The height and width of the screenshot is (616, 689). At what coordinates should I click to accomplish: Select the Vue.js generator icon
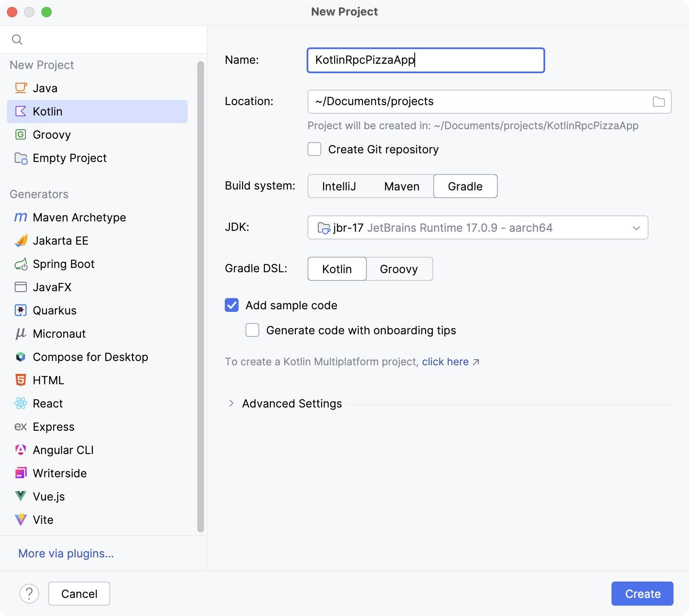tap(20, 496)
